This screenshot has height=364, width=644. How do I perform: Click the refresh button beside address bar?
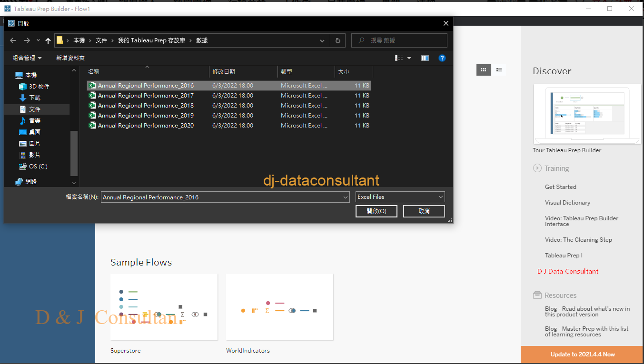(337, 41)
